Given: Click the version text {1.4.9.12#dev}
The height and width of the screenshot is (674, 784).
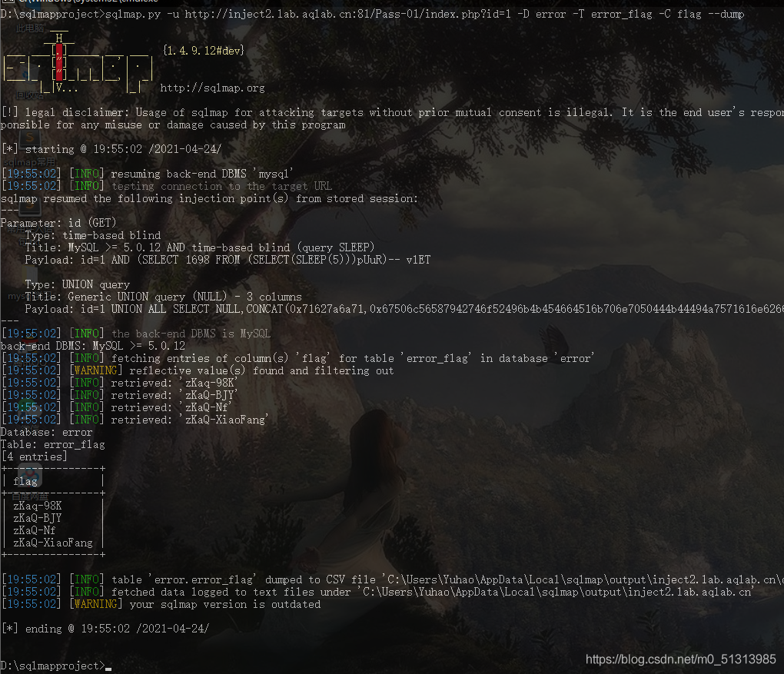Looking at the screenshot, I should [204, 51].
